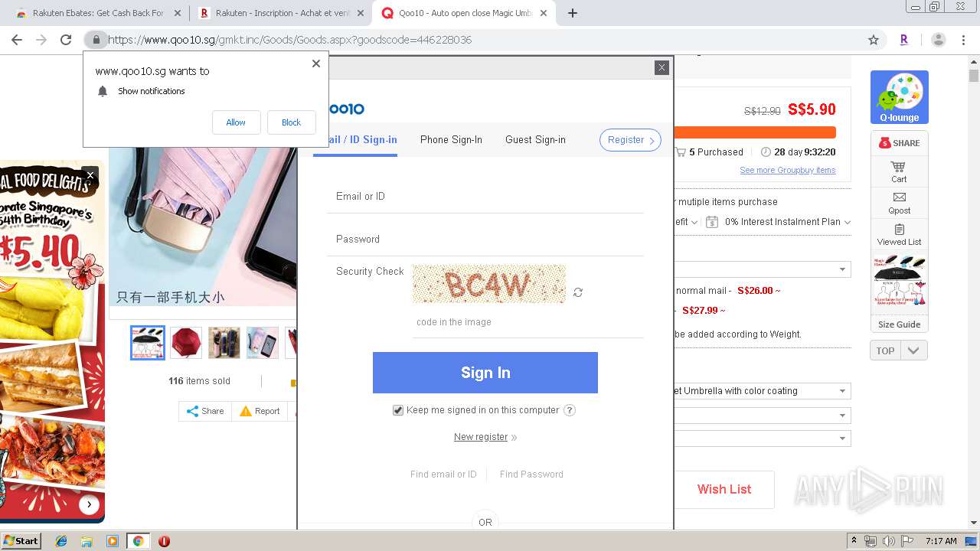Click Share button under product image

pos(205,411)
